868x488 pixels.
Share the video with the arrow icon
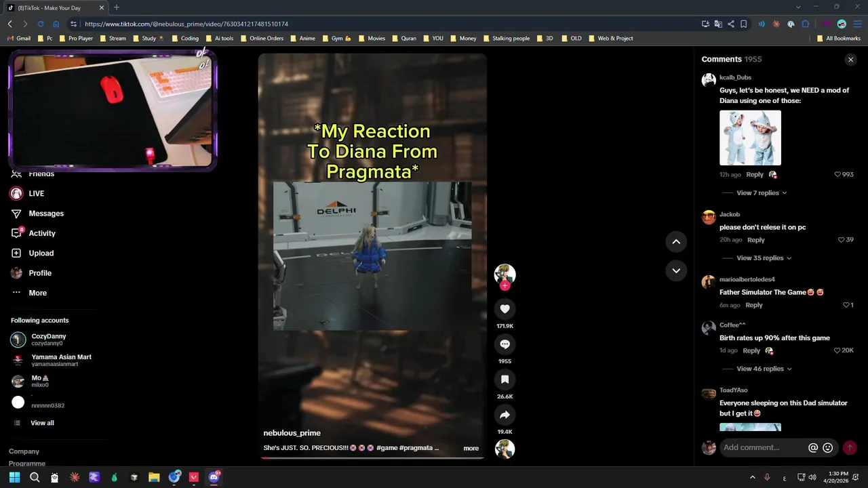pos(505,415)
